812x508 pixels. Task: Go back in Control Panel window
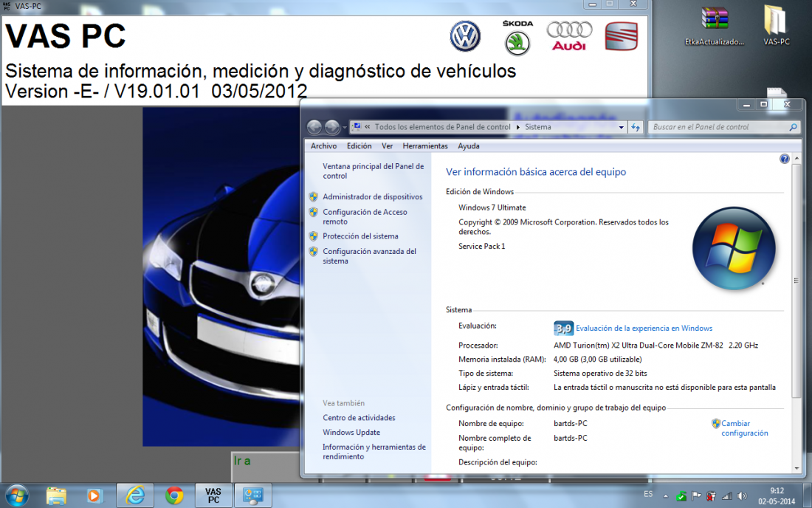(x=314, y=127)
